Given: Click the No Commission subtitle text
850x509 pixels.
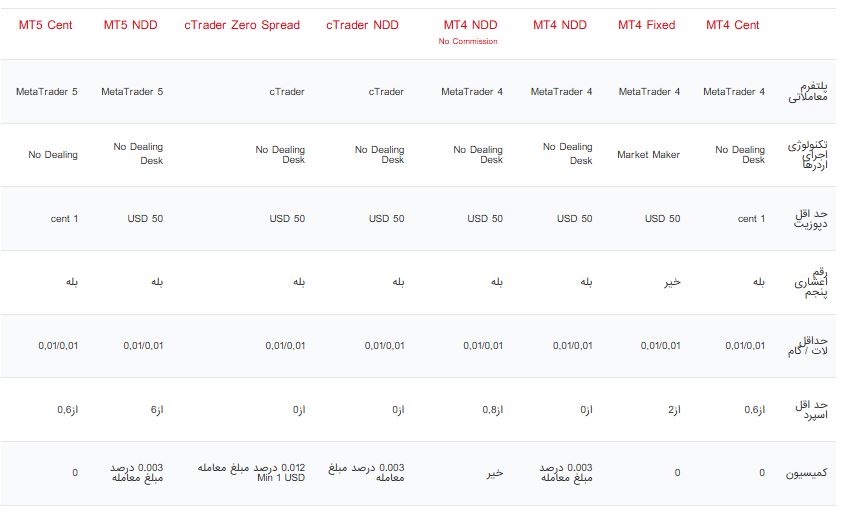Looking at the screenshot, I should coord(468,41).
